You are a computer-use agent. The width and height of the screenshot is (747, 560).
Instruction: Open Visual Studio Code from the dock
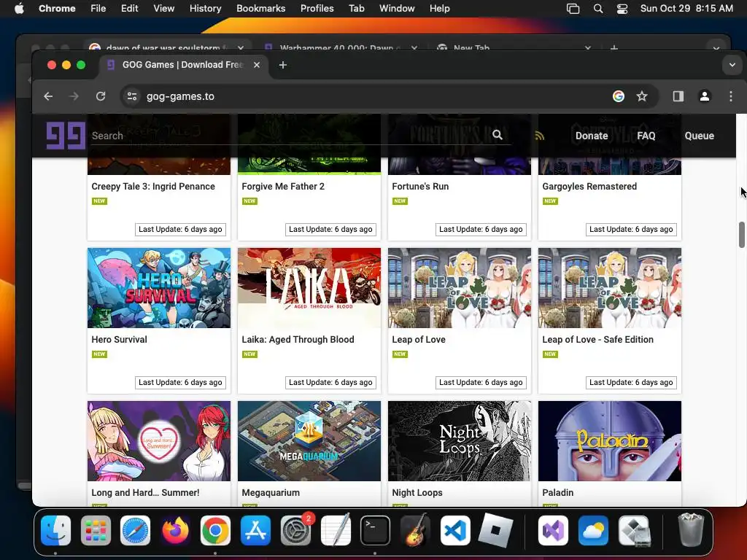[x=455, y=531]
